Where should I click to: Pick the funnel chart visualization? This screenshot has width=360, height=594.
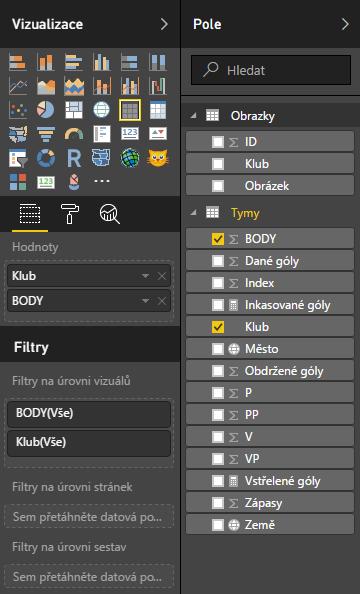point(45,134)
